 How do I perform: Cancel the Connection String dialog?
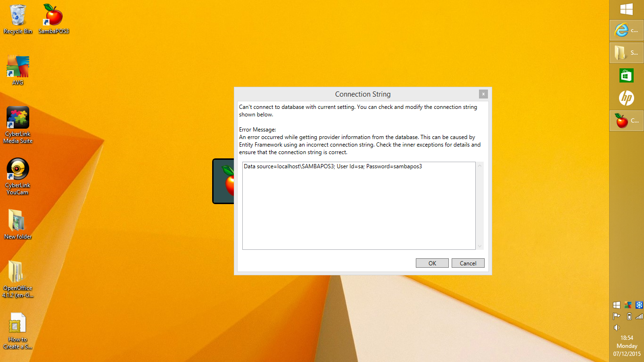pyautogui.click(x=468, y=263)
